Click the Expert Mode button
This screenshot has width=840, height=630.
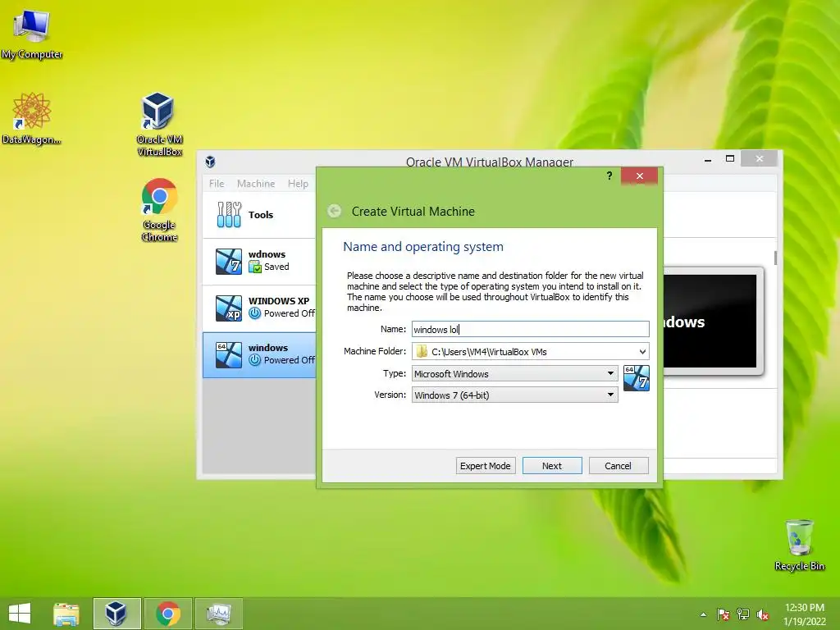click(x=486, y=466)
